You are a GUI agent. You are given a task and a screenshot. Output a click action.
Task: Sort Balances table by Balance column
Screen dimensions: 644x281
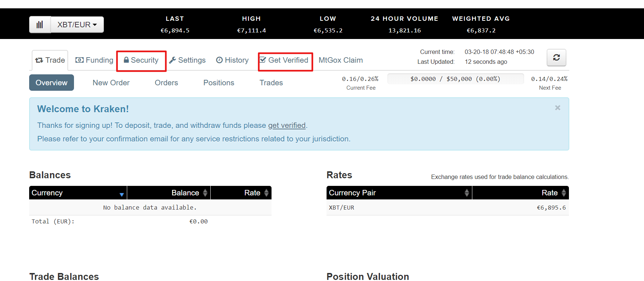click(169, 193)
